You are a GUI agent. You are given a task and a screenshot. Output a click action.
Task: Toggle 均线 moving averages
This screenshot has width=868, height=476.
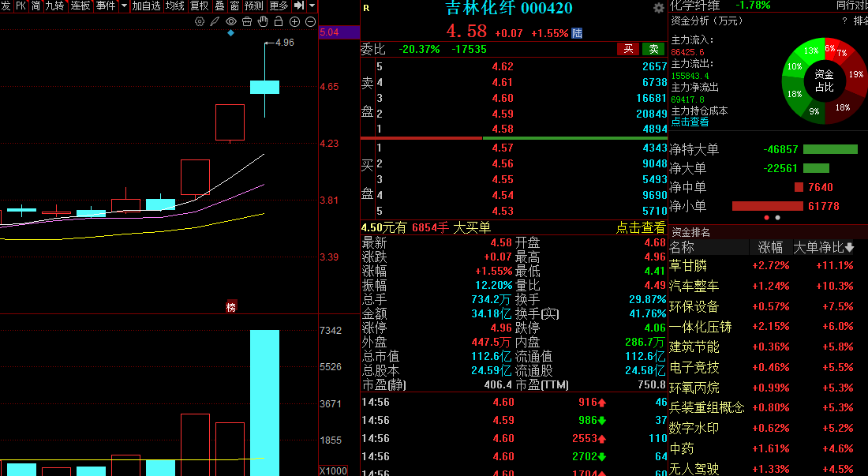(175, 6)
